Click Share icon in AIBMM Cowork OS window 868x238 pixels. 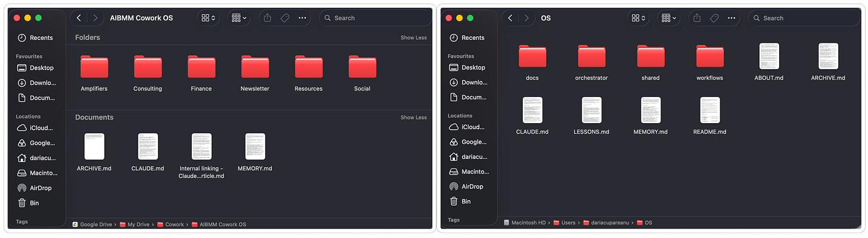coord(268,18)
